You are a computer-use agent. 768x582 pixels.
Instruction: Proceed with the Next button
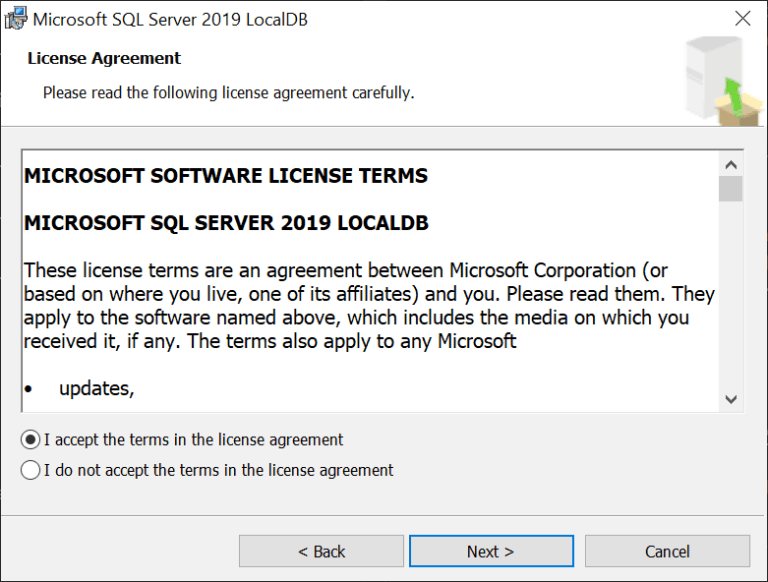[491, 551]
